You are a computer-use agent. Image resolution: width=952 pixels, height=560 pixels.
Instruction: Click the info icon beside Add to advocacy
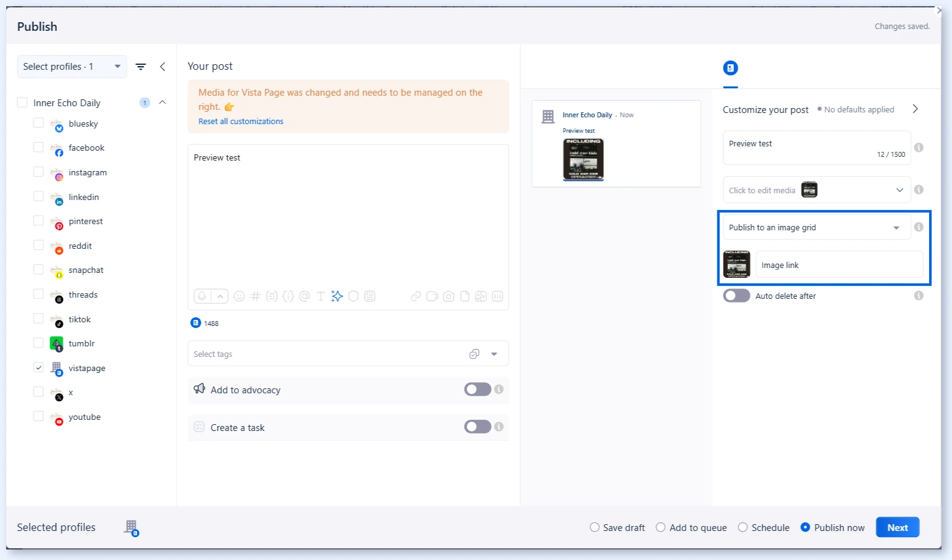pos(499,390)
